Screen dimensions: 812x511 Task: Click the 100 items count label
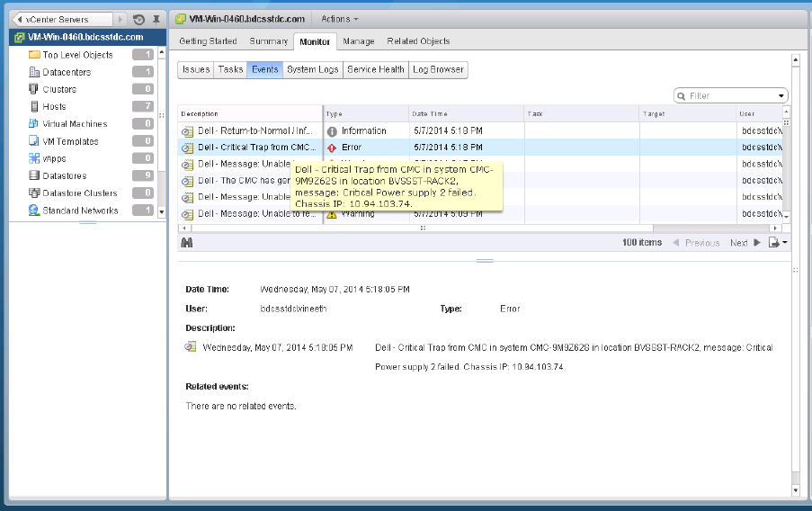tap(642, 243)
